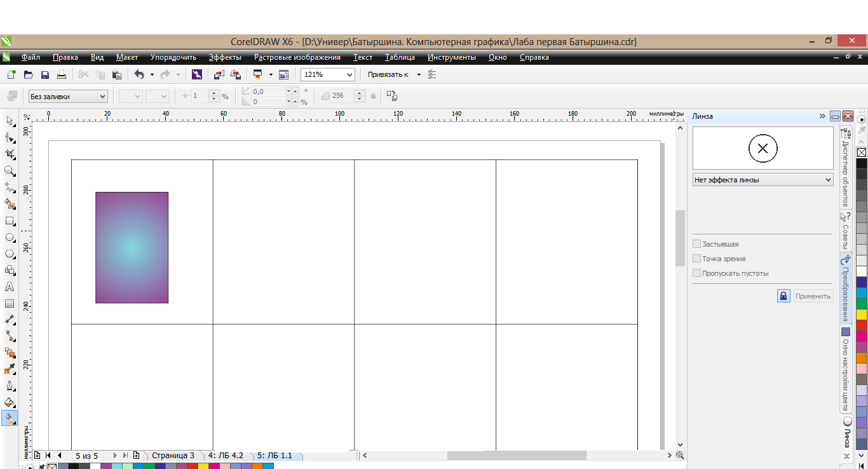Expand the 121% zoom level dropdown

[349, 75]
